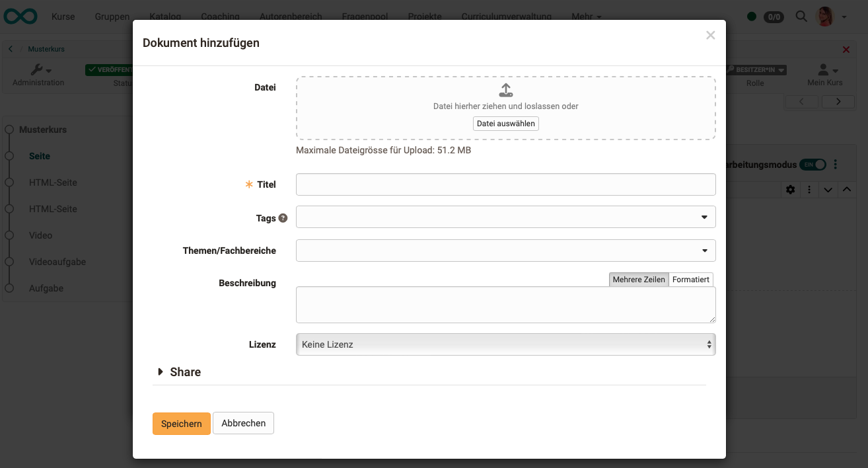Toggle the Bearbeitungsmodus switch

pos(812,165)
